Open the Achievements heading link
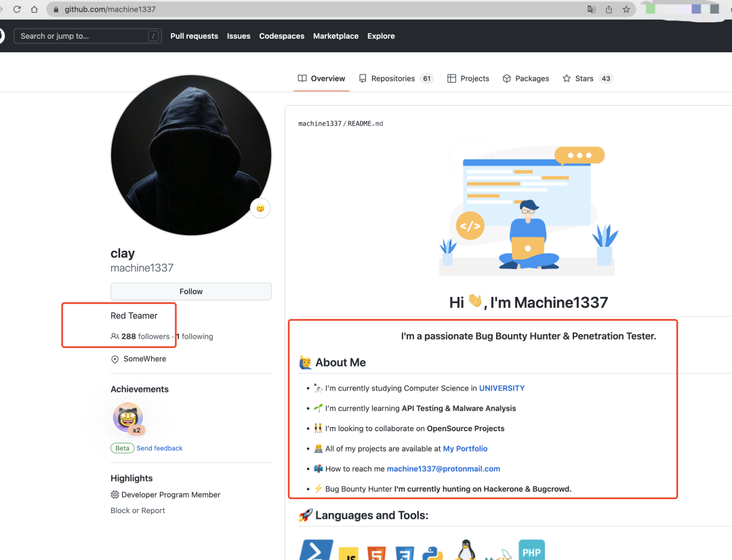The height and width of the screenshot is (560, 732). point(140,389)
